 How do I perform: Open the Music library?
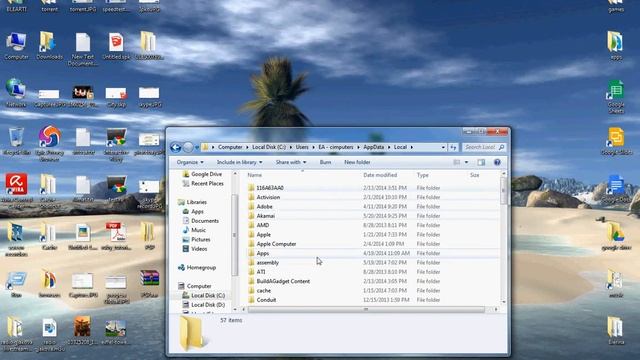click(194, 230)
